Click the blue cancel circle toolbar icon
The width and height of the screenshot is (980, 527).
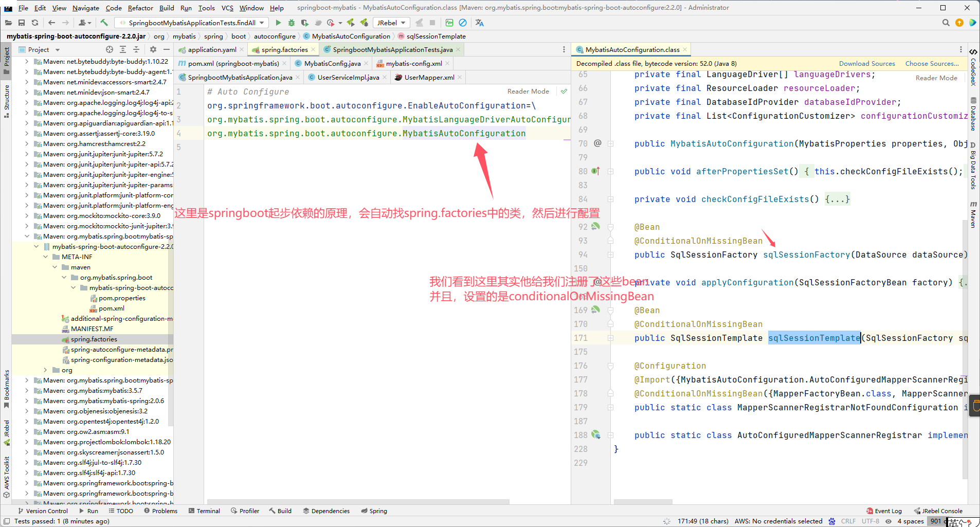point(463,23)
